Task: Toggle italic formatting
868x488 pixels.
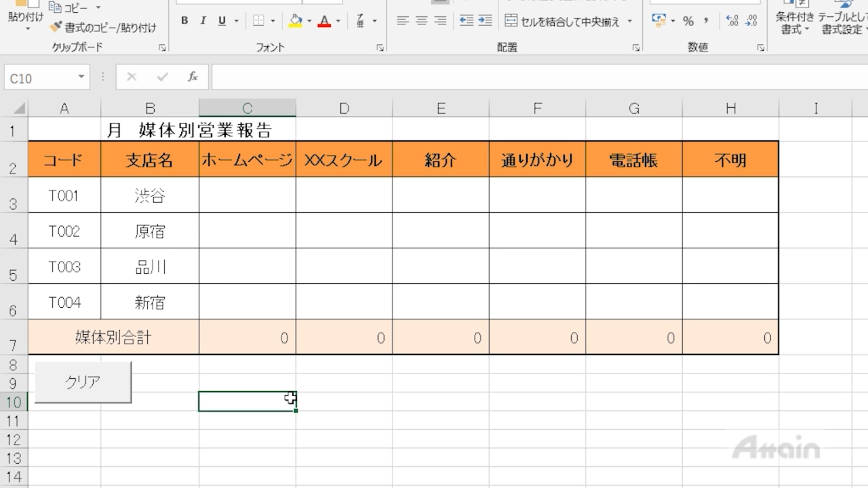Action: 203,21
